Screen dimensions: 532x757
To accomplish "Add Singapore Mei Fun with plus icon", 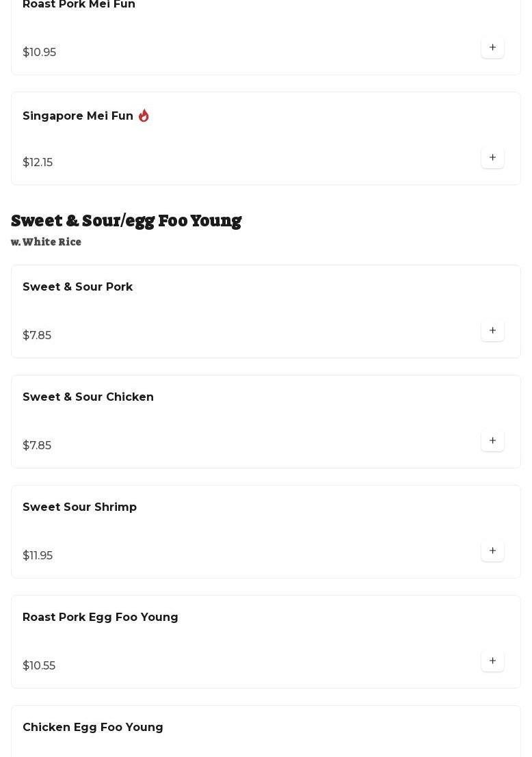I will click(x=492, y=157).
